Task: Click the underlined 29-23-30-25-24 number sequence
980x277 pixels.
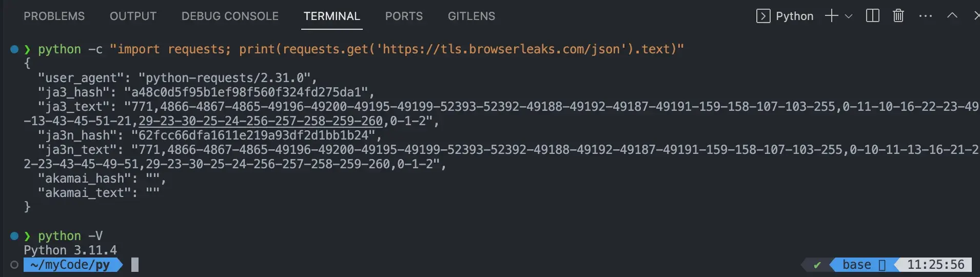Action: pos(261,121)
